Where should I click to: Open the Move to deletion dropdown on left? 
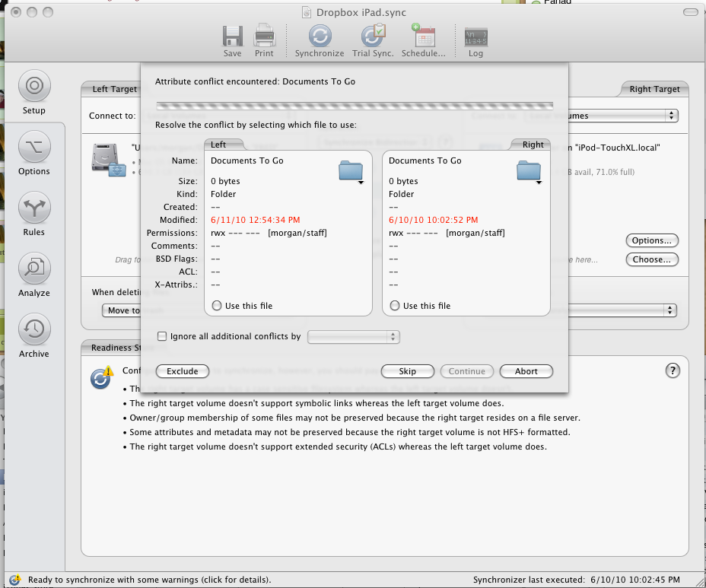coord(122,310)
